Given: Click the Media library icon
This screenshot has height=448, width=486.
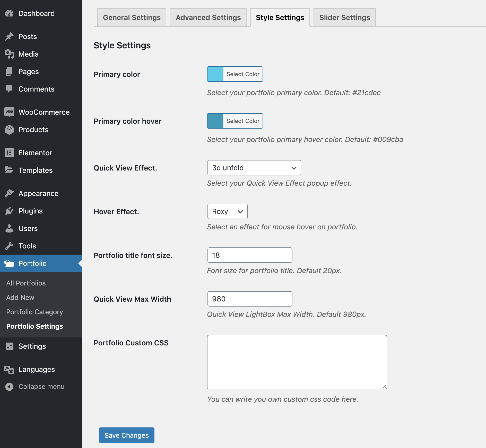Looking at the screenshot, I should click(9, 54).
